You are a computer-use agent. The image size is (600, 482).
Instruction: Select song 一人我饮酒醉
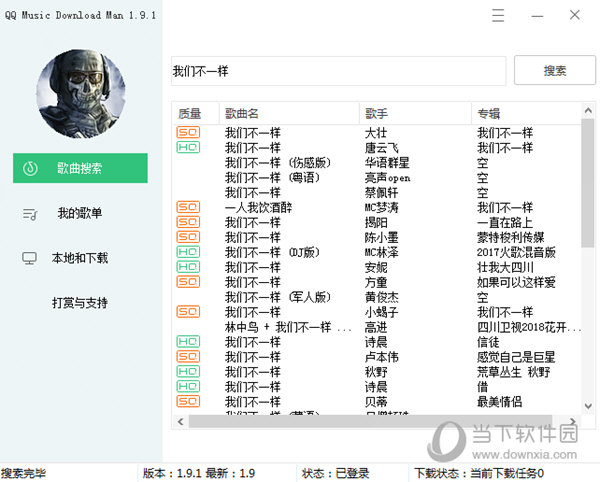click(x=259, y=207)
